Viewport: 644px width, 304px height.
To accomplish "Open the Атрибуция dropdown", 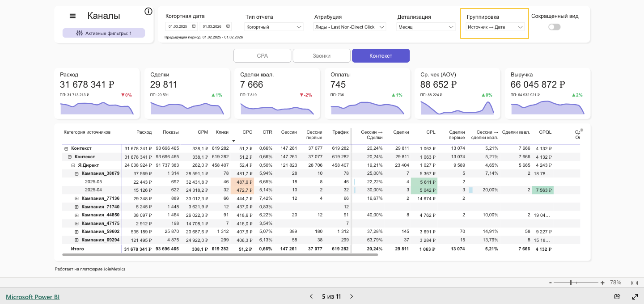I will tap(350, 27).
